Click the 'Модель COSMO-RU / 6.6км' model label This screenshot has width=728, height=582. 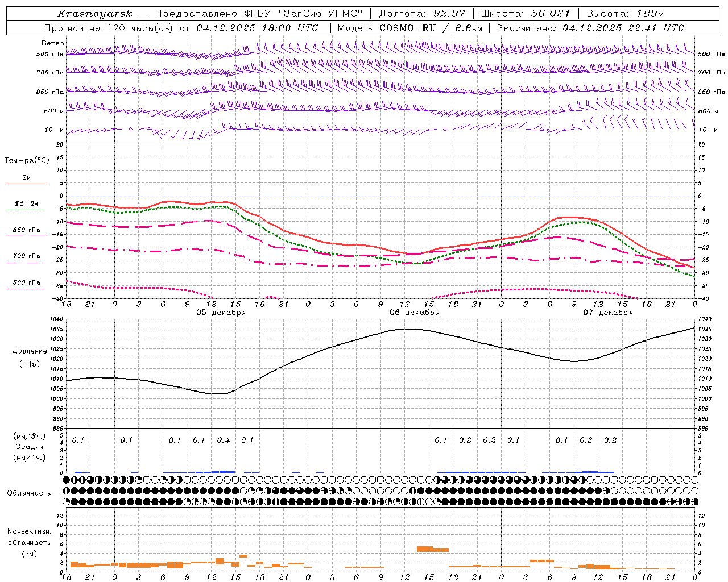[x=410, y=28]
